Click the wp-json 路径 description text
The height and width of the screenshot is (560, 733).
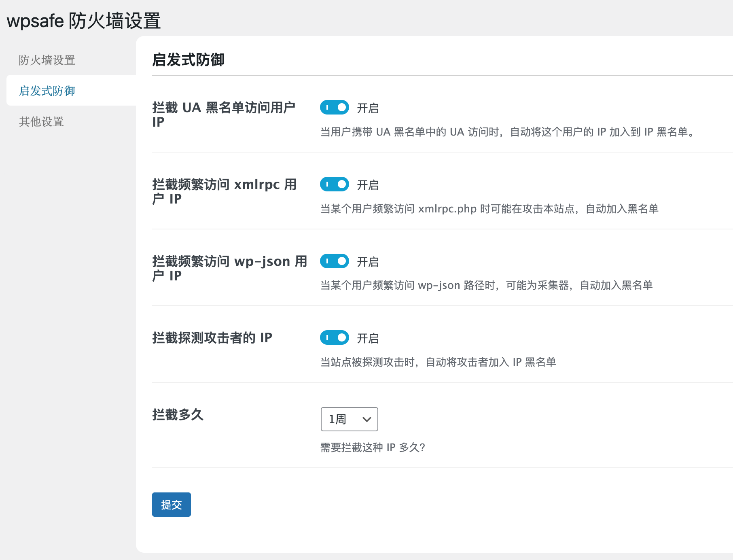(x=487, y=285)
